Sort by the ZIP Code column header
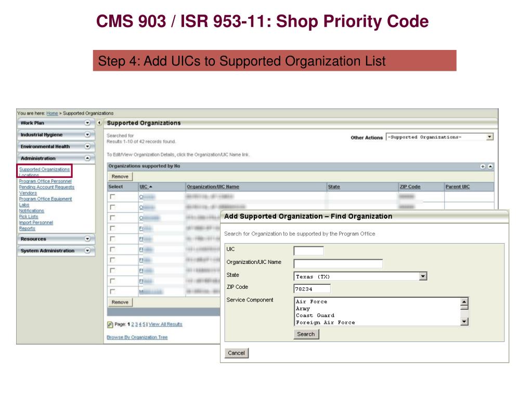Screen dimensions: 532x406 click(410, 187)
